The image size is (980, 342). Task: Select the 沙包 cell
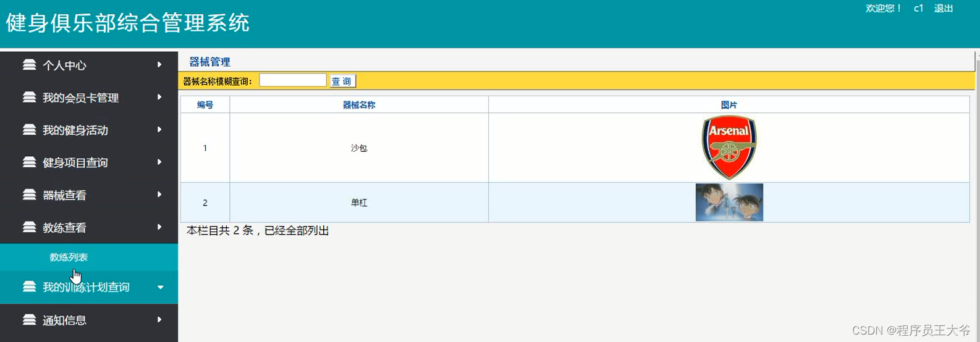point(359,148)
